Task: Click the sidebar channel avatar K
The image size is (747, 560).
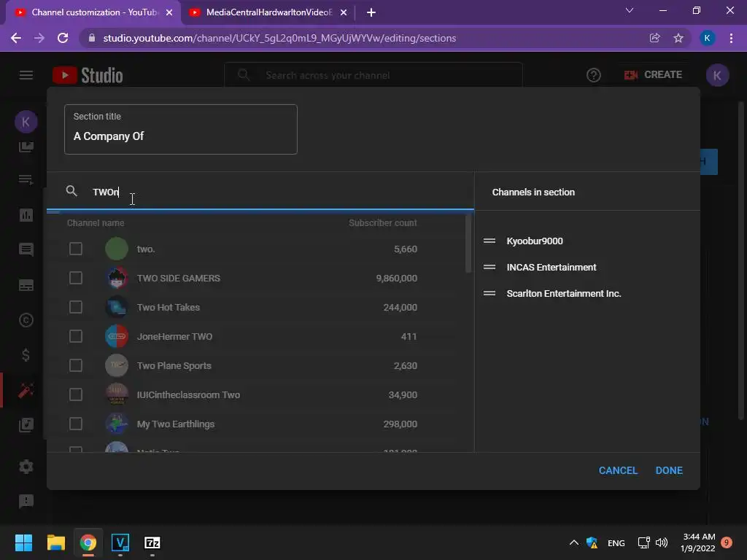Action: tap(26, 122)
